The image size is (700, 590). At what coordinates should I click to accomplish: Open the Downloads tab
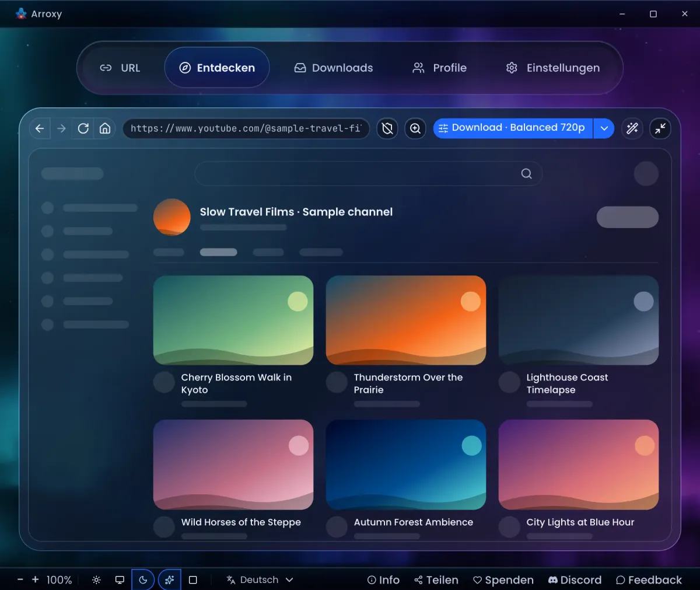[334, 68]
